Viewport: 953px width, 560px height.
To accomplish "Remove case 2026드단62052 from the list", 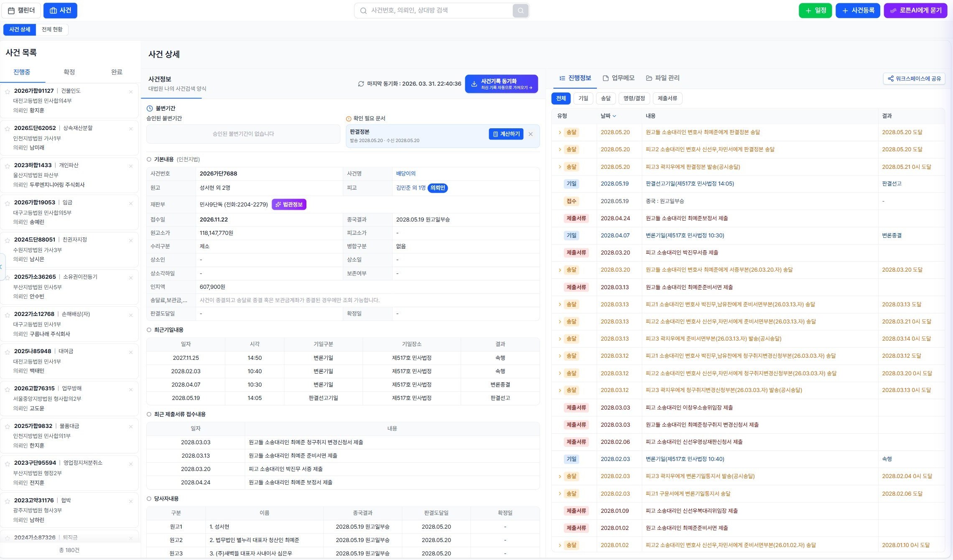I will tap(131, 129).
